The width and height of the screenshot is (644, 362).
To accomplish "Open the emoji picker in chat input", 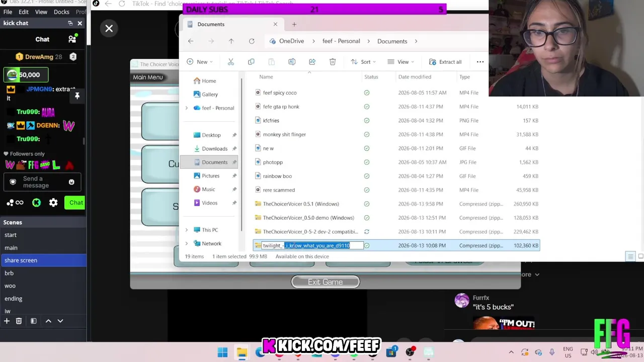I will (x=71, y=182).
